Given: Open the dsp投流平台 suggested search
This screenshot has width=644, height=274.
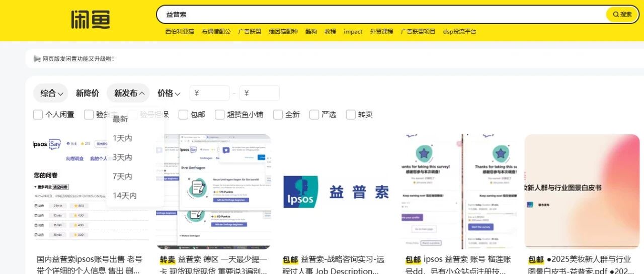Looking at the screenshot, I should pyautogui.click(x=459, y=31).
